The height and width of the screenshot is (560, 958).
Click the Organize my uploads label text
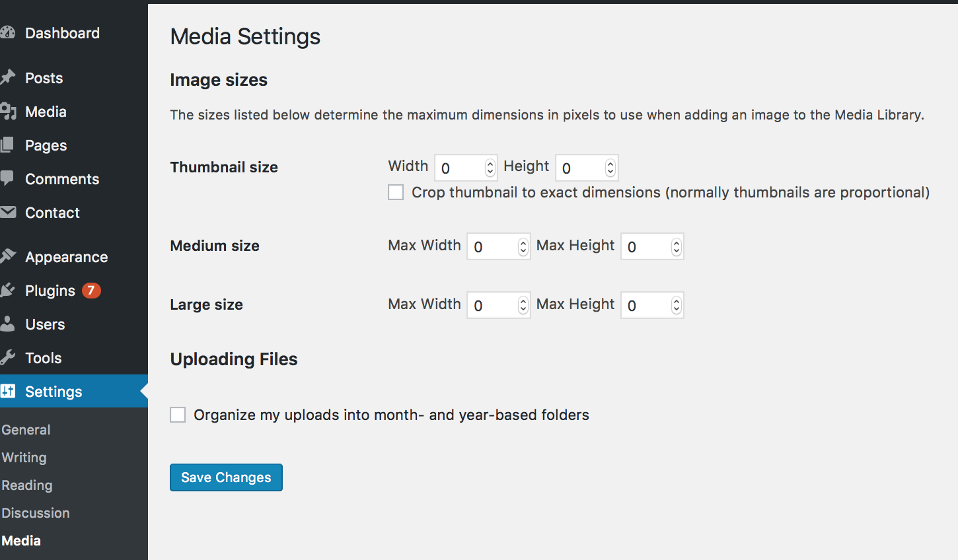coord(391,415)
